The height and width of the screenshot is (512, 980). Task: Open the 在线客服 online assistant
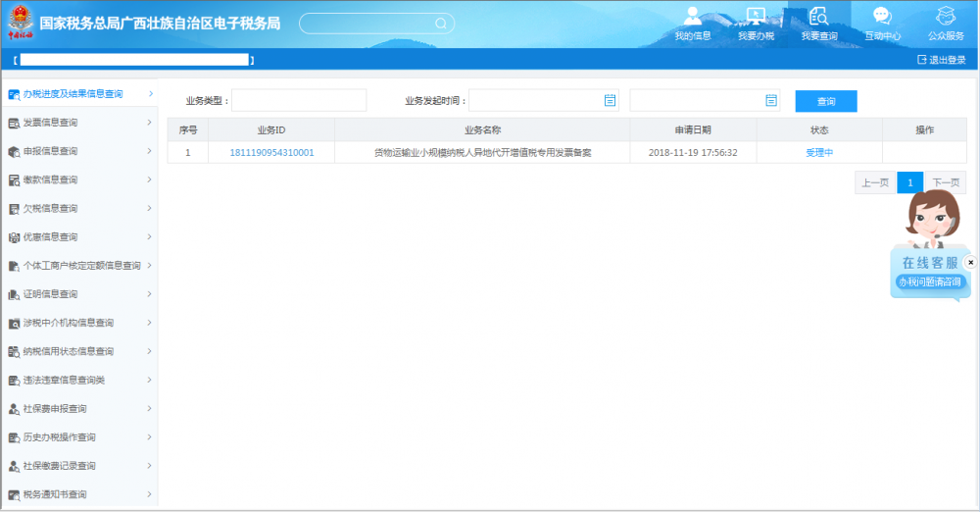[x=929, y=272]
